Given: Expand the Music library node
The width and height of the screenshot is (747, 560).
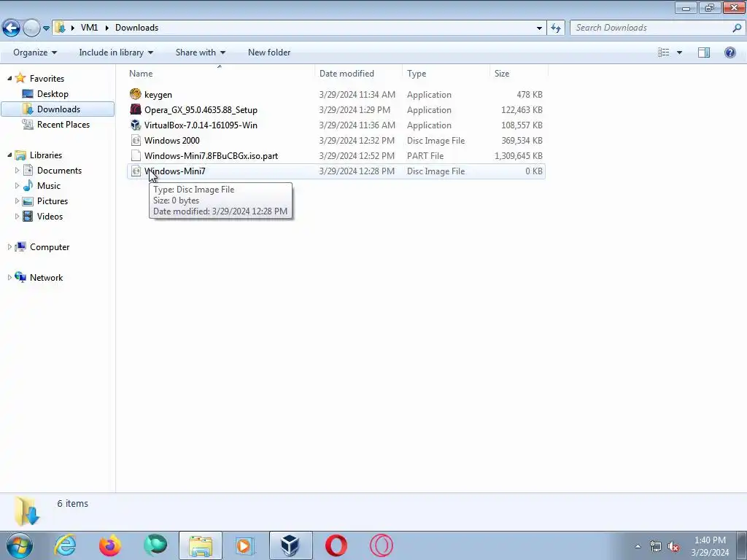Looking at the screenshot, I should pyautogui.click(x=18, y=185).
